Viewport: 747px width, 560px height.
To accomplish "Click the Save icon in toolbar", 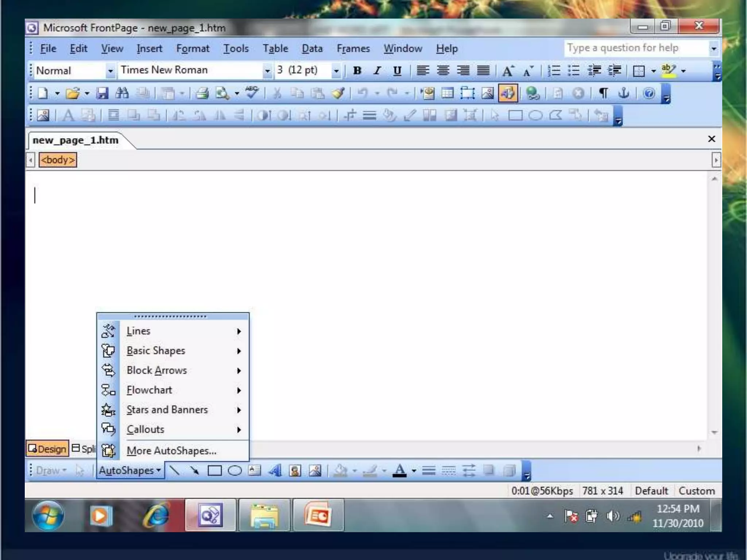I will point(102,93).
